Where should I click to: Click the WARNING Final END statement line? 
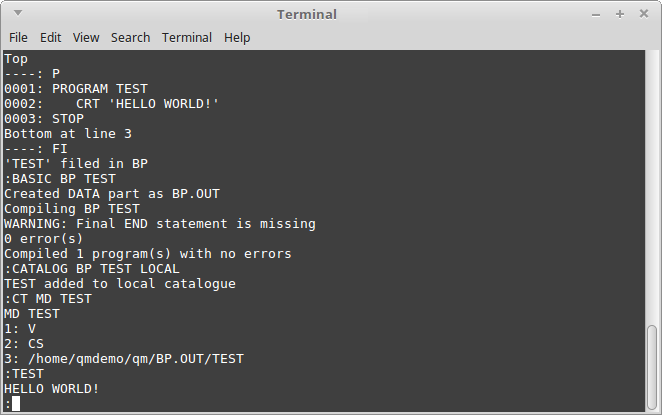(160, 224)
